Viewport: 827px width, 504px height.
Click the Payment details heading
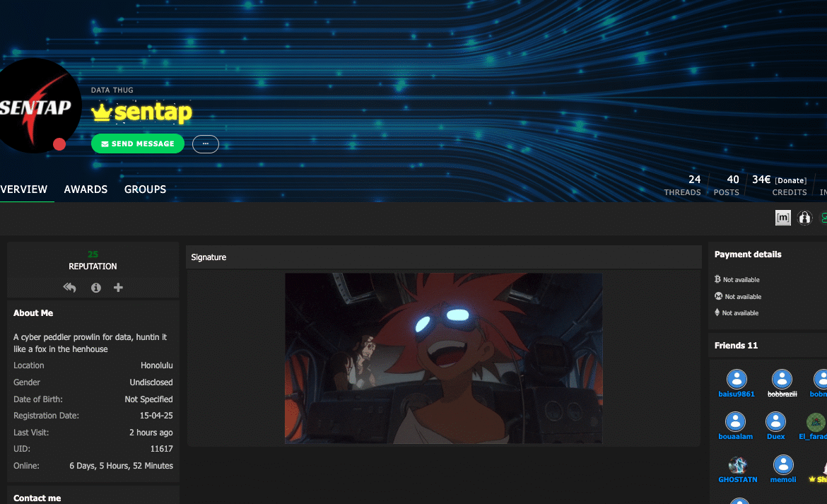[x=748, y=254]
